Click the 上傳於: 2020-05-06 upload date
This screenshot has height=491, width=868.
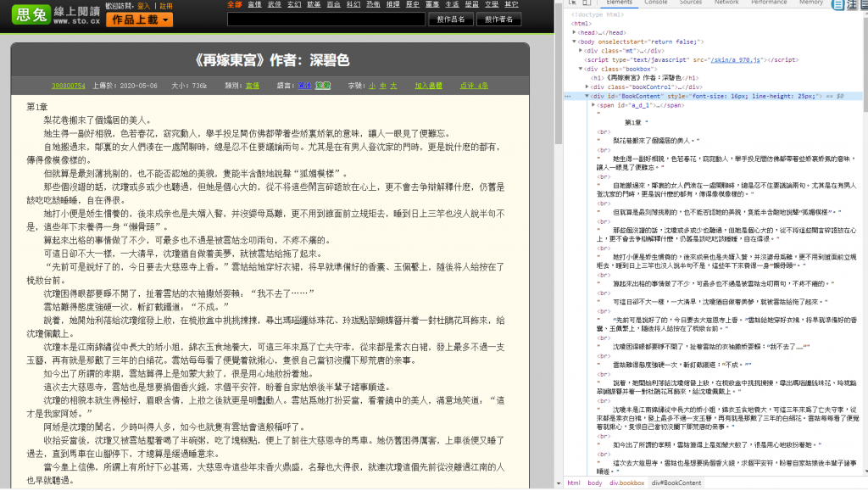(125, 86)
